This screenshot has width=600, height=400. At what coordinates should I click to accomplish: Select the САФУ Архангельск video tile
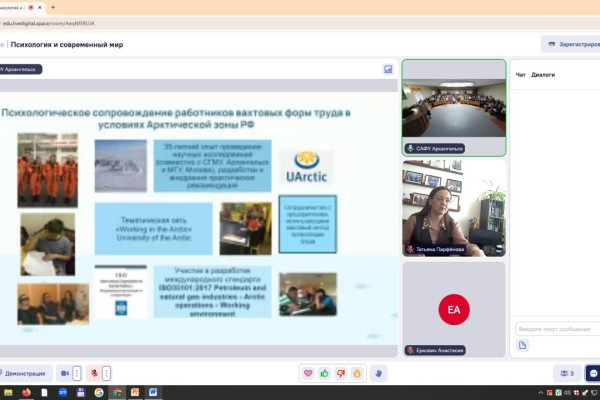click(454, 108)
